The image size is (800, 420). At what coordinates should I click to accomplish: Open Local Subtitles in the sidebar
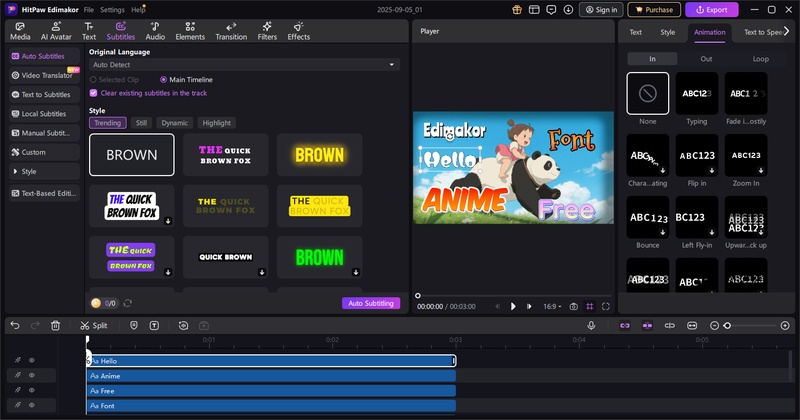click(x=44, y=114)
